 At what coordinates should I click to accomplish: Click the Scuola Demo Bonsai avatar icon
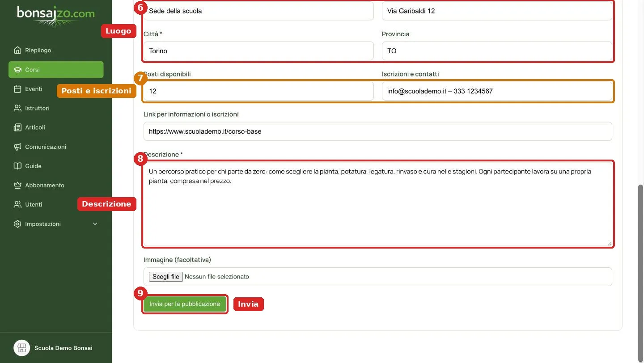click(x=21, y=348)
